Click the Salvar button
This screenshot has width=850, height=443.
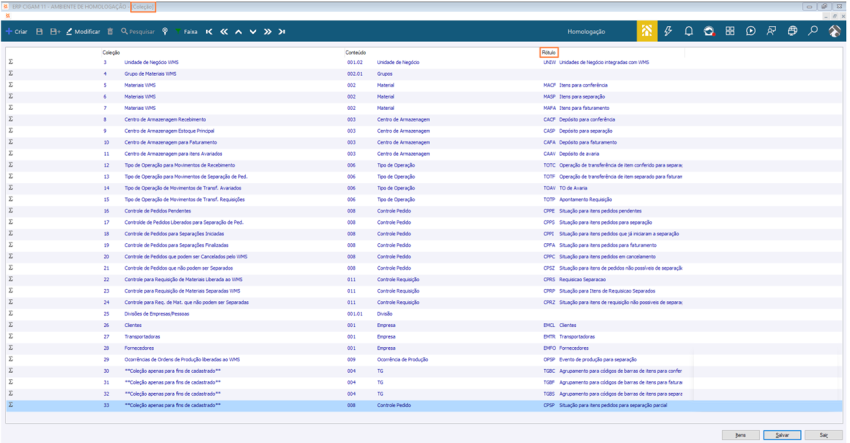click(x=782, y=435)
